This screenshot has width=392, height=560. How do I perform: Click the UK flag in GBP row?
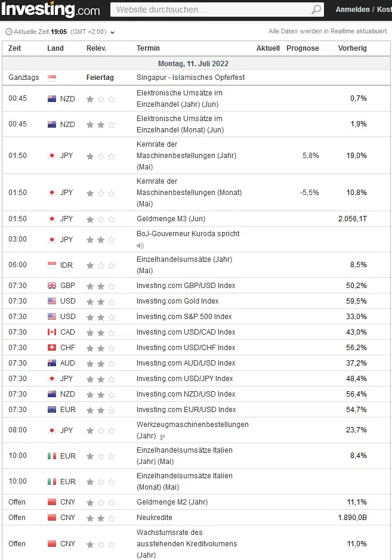[x=52, y=286]
